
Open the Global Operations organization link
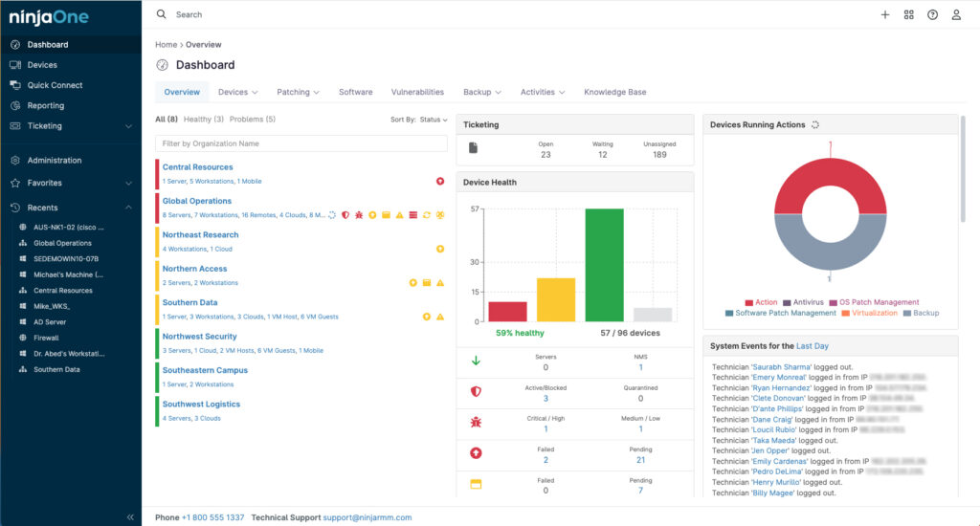coord(197,201)
